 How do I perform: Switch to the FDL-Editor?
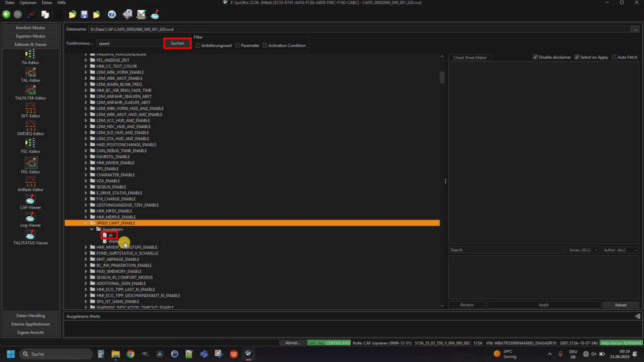tap(30, 165)
